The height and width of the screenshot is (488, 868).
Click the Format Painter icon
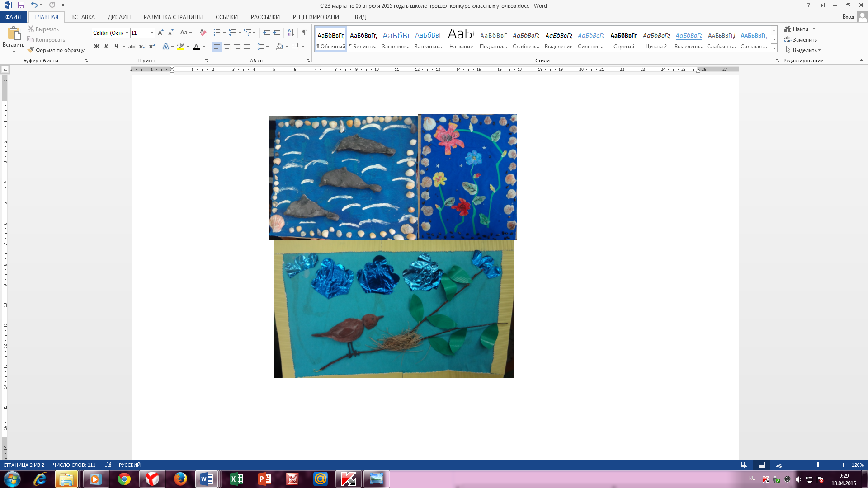click(31, 50)
